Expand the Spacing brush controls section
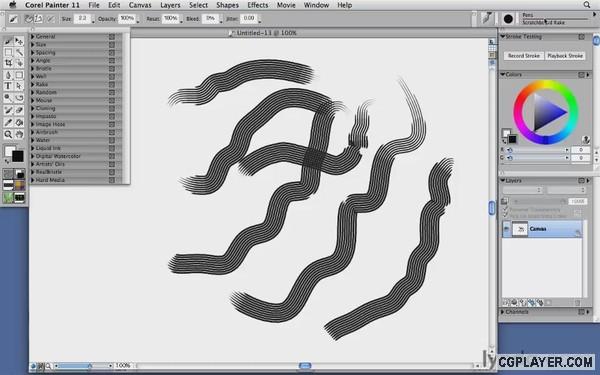 click(x=33, y=52)
